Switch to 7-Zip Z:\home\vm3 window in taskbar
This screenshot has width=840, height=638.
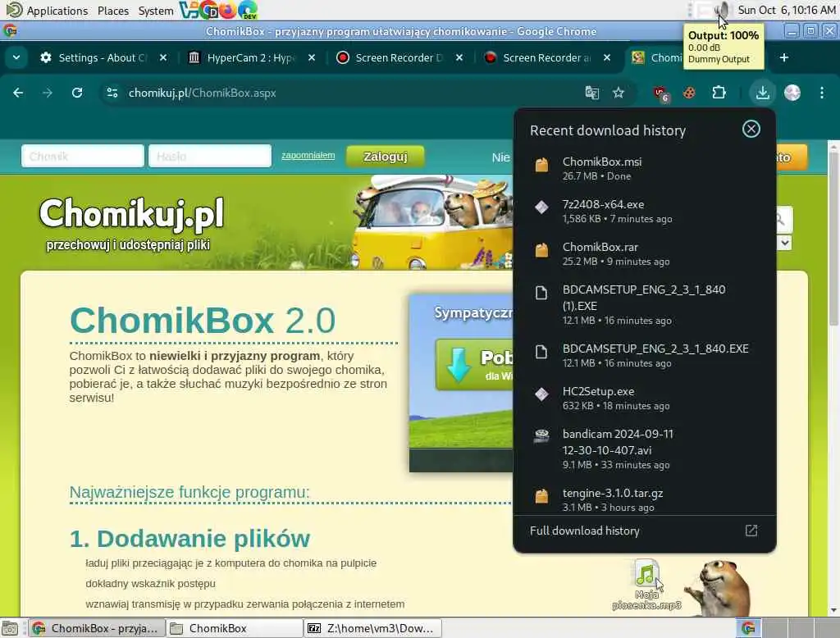(373, 628)
